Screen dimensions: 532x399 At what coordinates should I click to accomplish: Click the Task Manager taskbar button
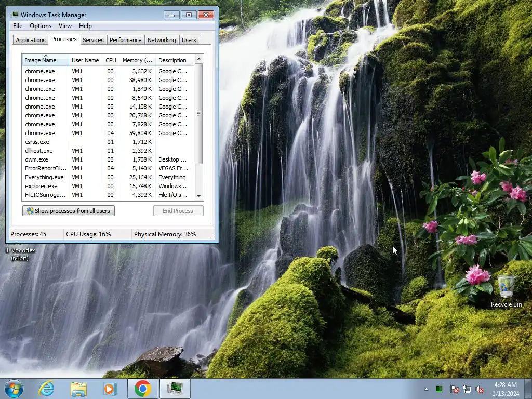[x=175, y=389]
